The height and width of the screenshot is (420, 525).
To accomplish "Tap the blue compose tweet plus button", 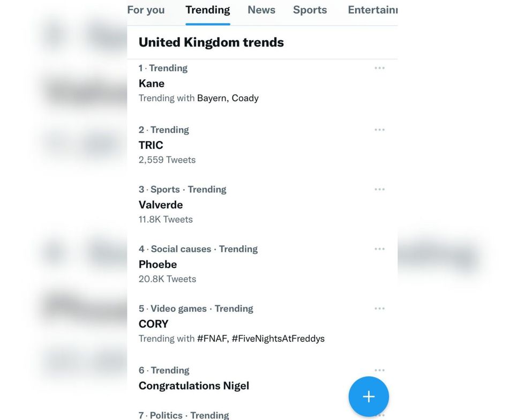I will tap(369, 396).
